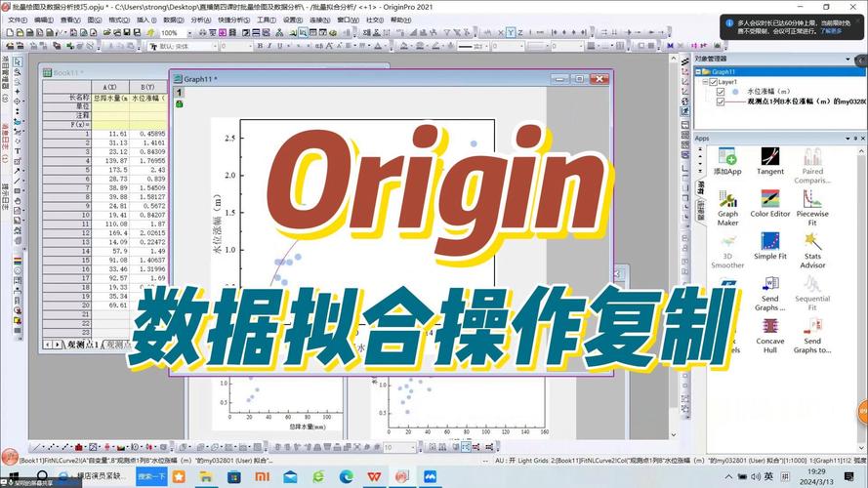
Task: Toggle visibility of the fitted curve plot
Action: pos(721,102)
